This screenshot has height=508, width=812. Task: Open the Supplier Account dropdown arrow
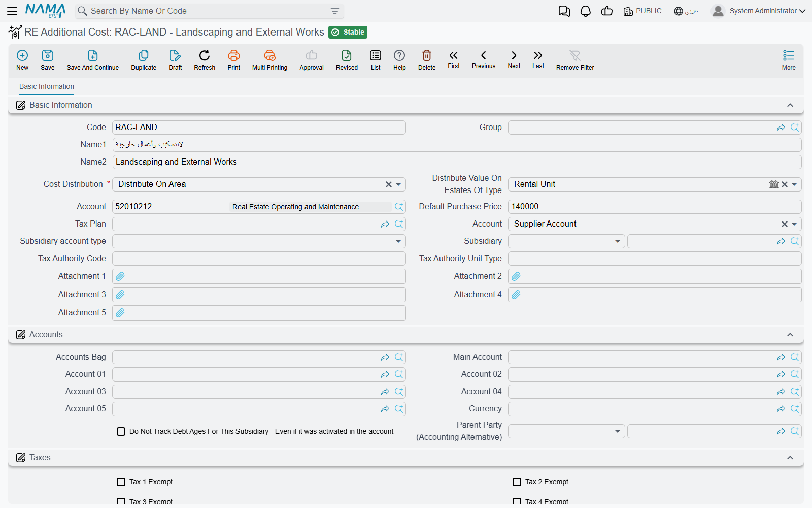click(794, 224)
